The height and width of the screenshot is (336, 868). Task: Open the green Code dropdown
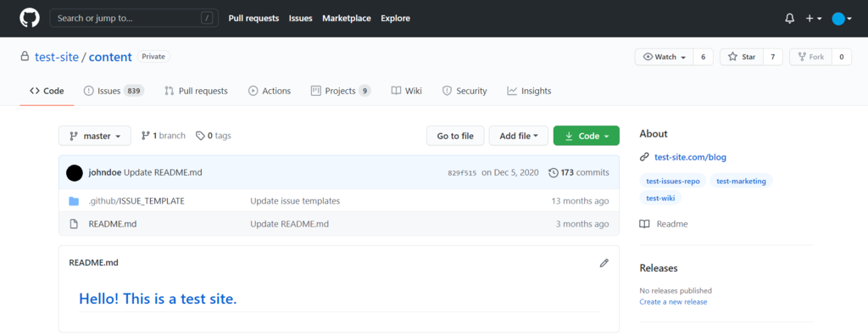tap(587, 136)
